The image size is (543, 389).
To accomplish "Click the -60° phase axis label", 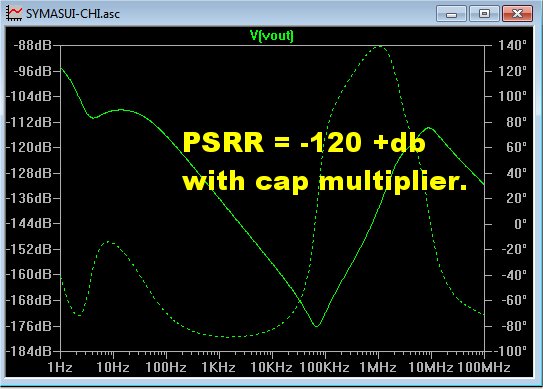I will click(x=514, y=300).
